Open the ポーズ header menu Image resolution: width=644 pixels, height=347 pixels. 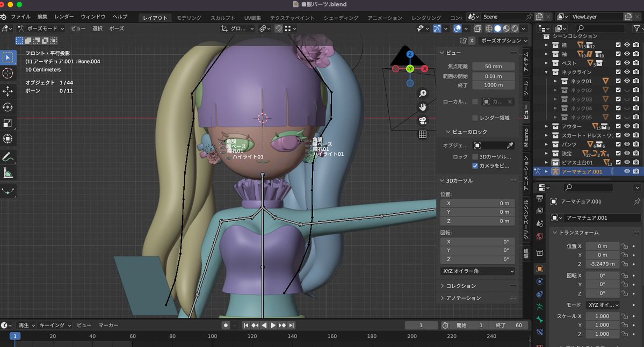tap(117, 28)
